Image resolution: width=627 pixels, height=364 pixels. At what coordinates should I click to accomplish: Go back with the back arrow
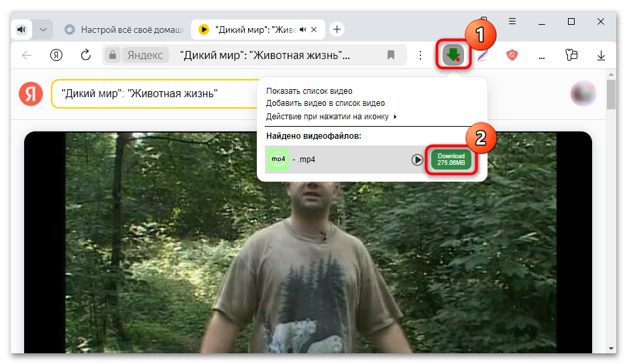click(x=27, y=55)
